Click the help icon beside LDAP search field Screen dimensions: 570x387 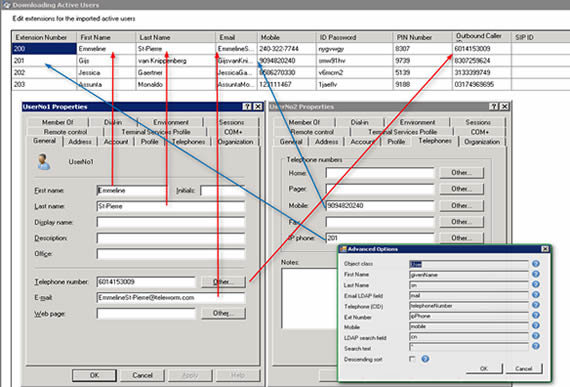(x=536, y=336)
